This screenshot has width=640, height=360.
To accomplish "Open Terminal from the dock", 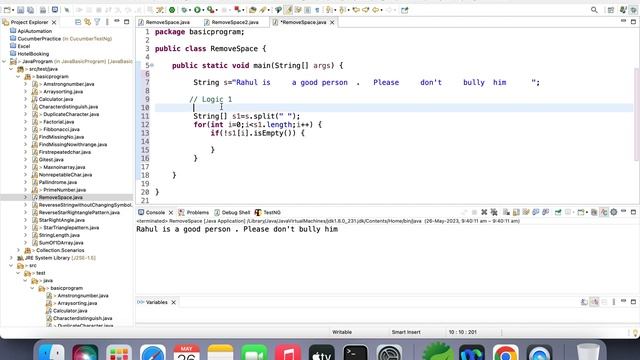I will [356, 353].
